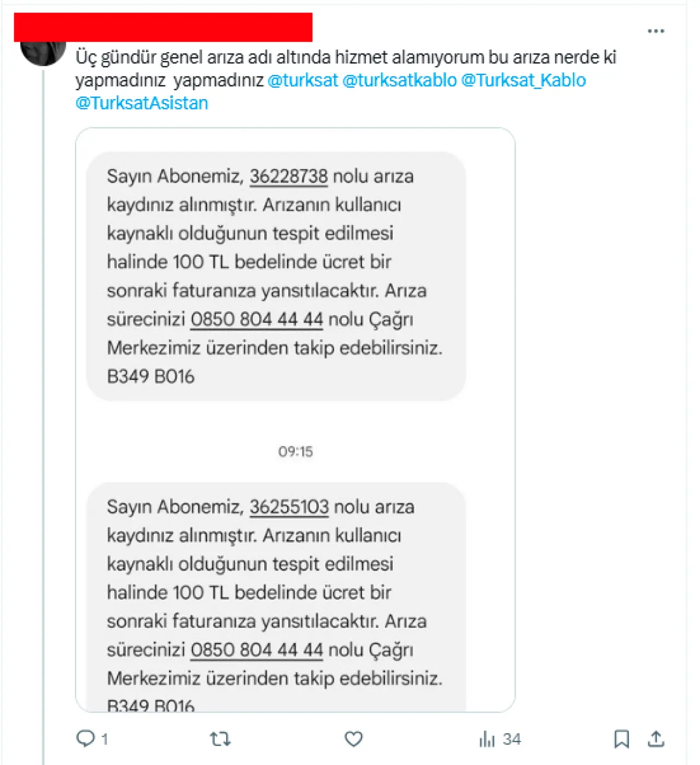The image size is (700, 765).
Task: Open the @turksat mention link
Action: 303,80
